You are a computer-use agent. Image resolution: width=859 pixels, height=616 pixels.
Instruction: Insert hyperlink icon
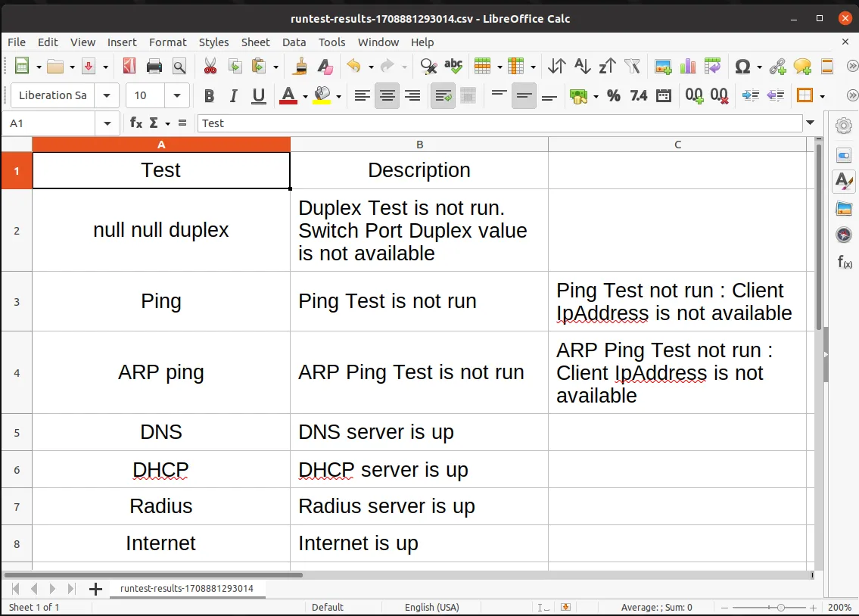pos(777,67)
